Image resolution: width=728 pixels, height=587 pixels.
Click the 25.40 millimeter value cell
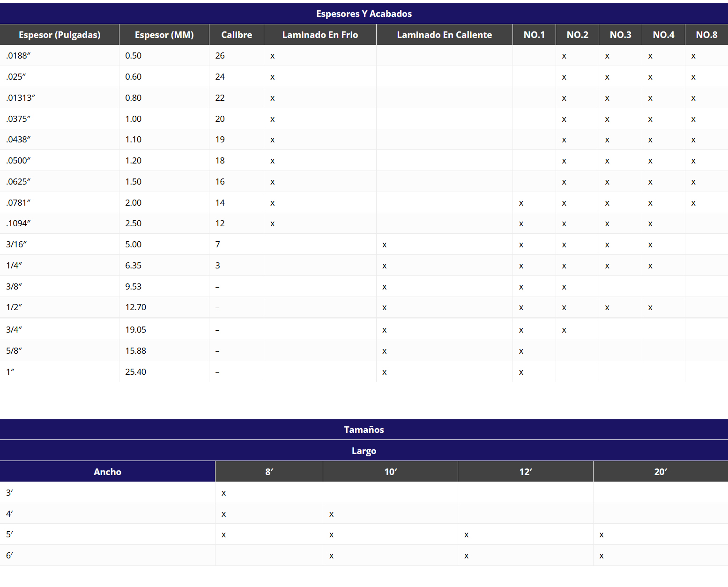135,372
